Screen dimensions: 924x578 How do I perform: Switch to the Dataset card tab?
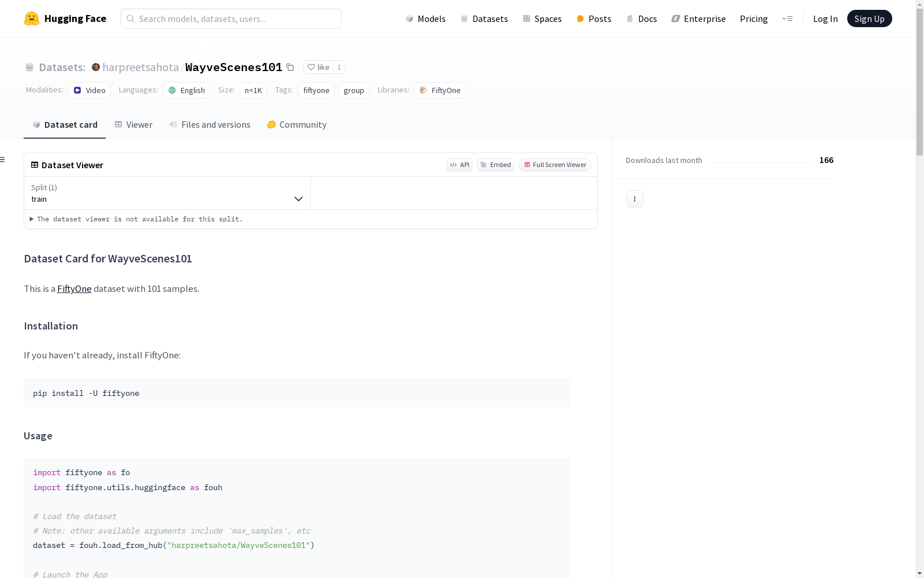pos(65,124)
